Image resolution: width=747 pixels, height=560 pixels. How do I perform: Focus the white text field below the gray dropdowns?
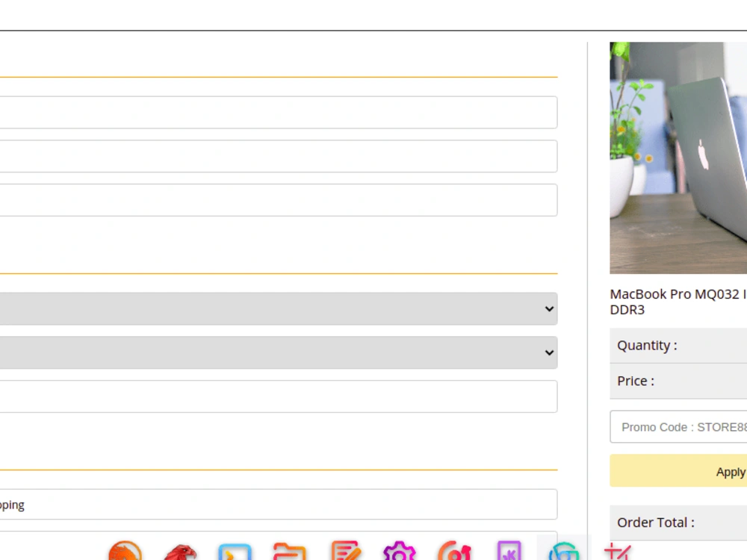pos(279,396)
